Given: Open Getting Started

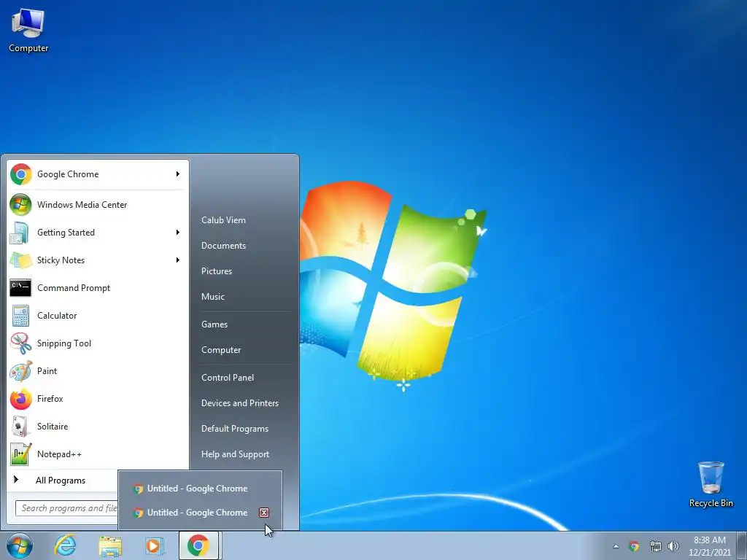Looking at the screenshot, I should point(97,233).
